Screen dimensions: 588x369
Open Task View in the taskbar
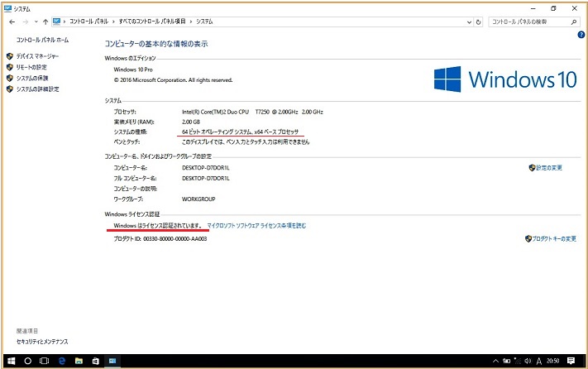45,361
